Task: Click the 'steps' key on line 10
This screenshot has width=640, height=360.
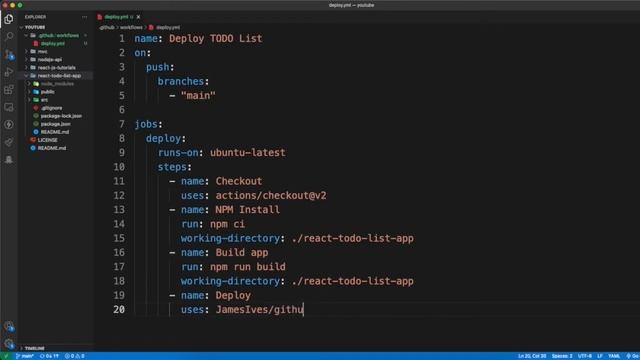Action: (172, 167)
